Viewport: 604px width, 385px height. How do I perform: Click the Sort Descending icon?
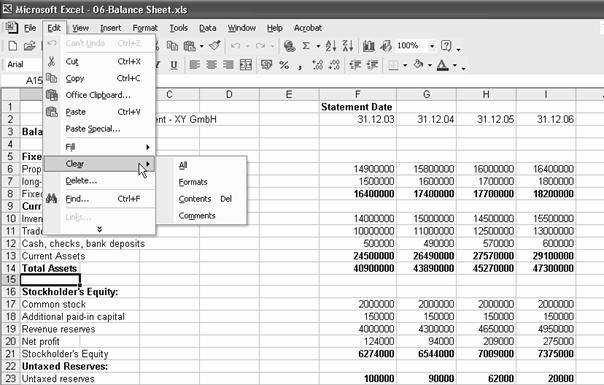click(348, 46)
